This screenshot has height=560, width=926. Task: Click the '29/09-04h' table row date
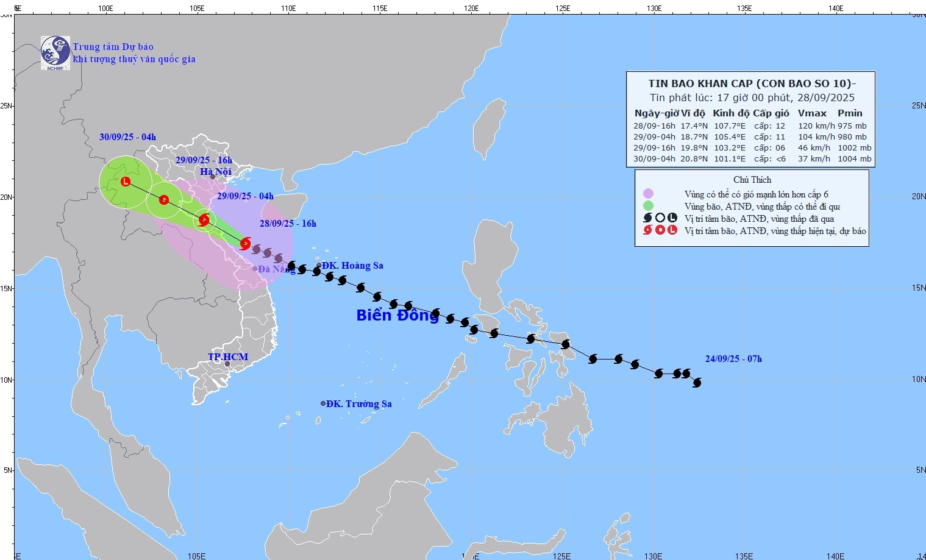[x=654, y=137]
